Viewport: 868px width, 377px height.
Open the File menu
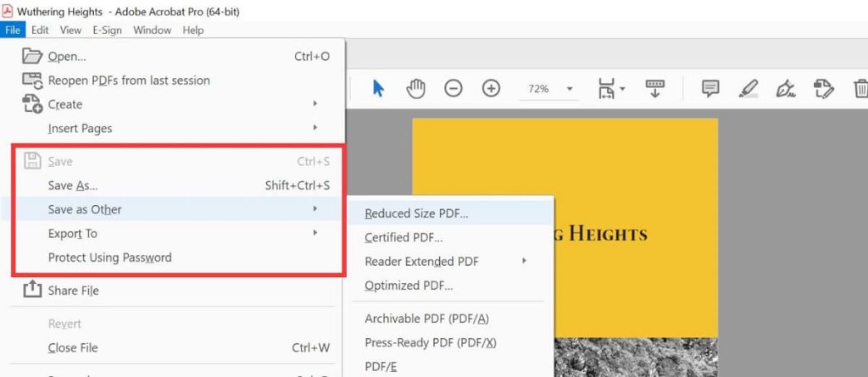pos(13,30)
